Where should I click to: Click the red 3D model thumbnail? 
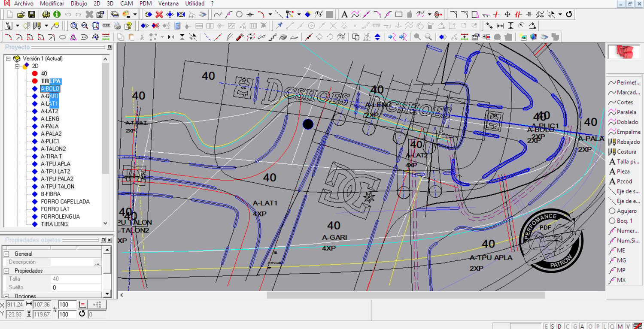[624, 52]
